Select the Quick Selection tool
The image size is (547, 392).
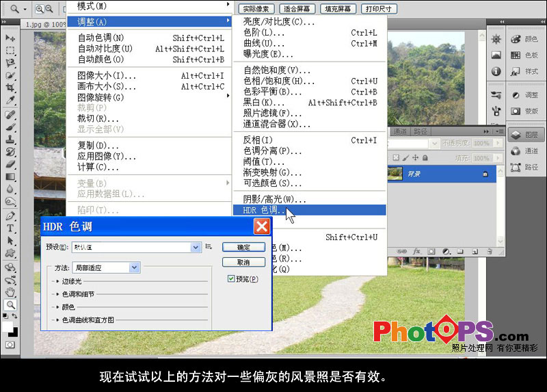10,75
